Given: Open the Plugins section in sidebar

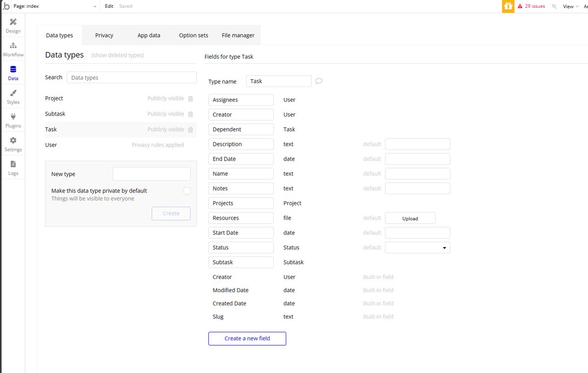Looking at the screenshot, I should (13, 120).
